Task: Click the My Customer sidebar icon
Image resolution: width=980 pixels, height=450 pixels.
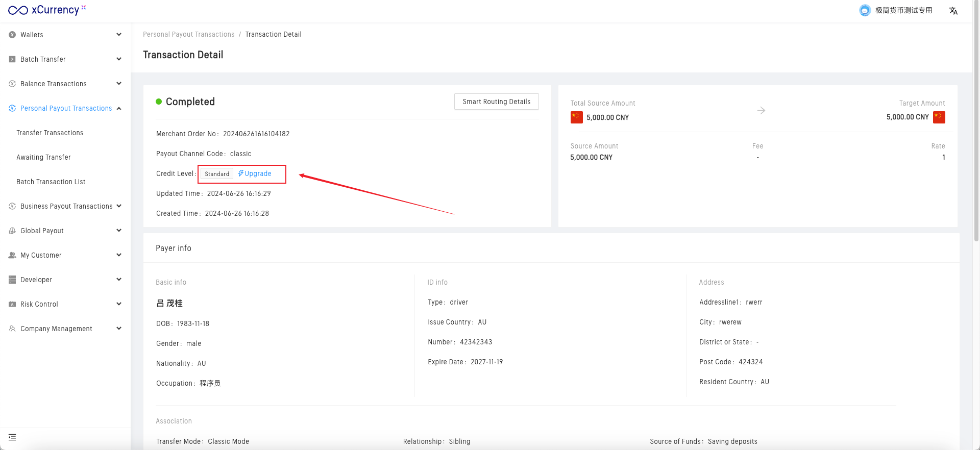Action: 12,255
